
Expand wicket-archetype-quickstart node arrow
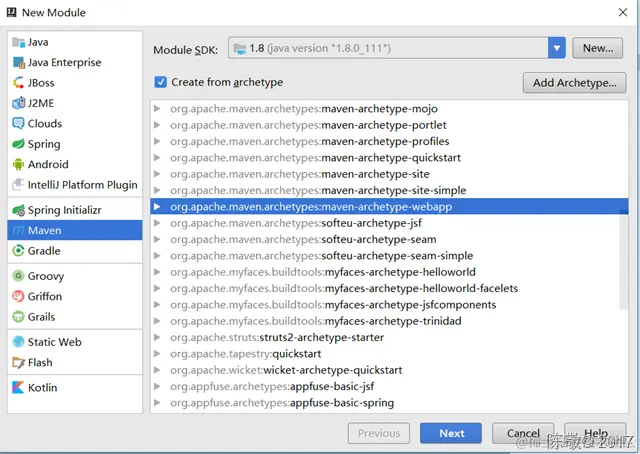(x=157, y=370)
